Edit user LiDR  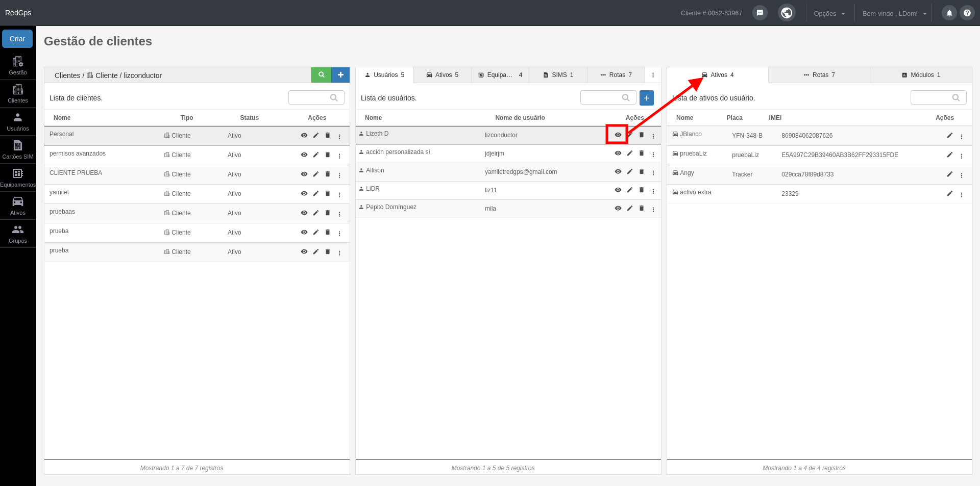click(x=630, y=190)
